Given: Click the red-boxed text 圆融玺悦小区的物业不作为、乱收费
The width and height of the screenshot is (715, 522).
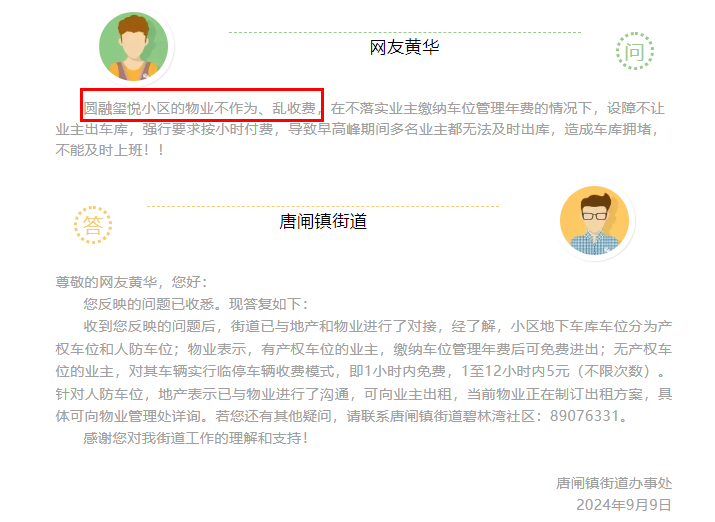Looking at the screenshot, I should tap(200, 108).
